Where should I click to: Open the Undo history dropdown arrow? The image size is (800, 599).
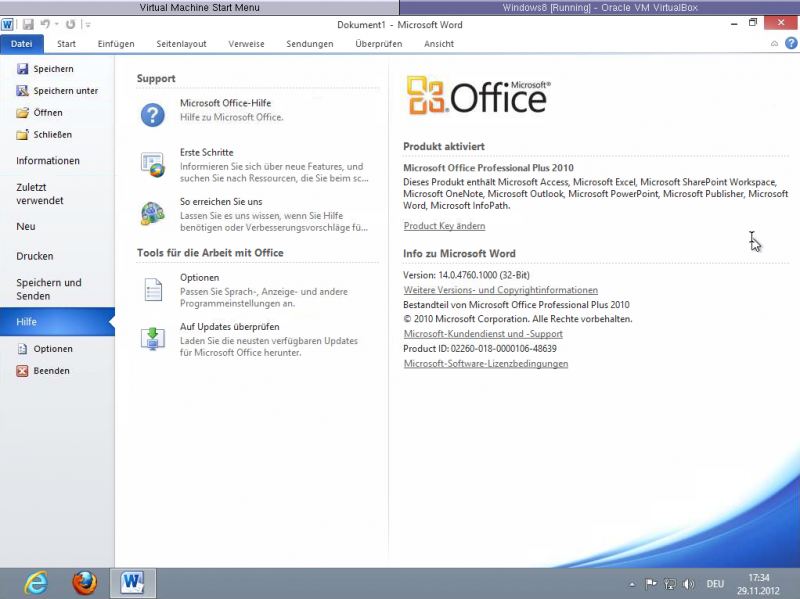(x=56, y=24)
